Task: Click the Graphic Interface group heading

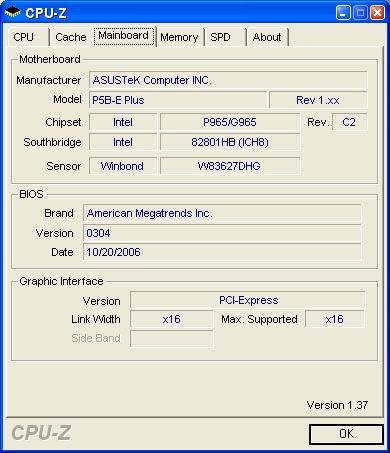Action: [61, 281]
